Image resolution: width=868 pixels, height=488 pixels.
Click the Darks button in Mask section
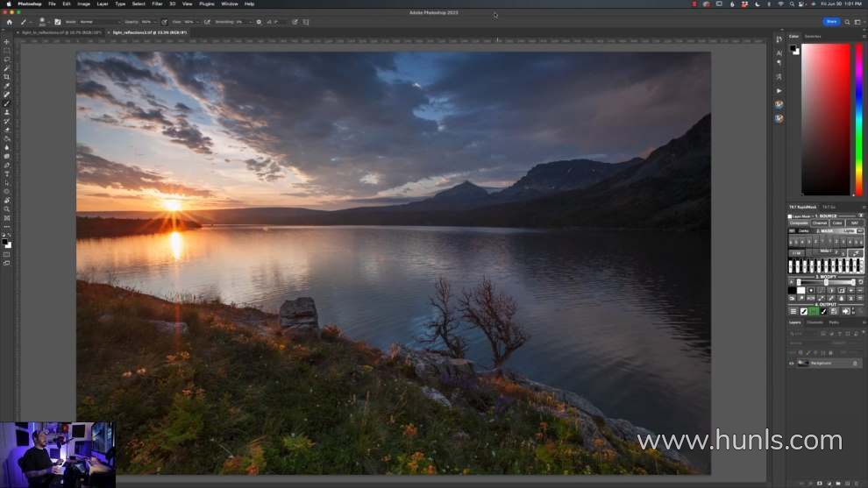[x=804, y=230]
